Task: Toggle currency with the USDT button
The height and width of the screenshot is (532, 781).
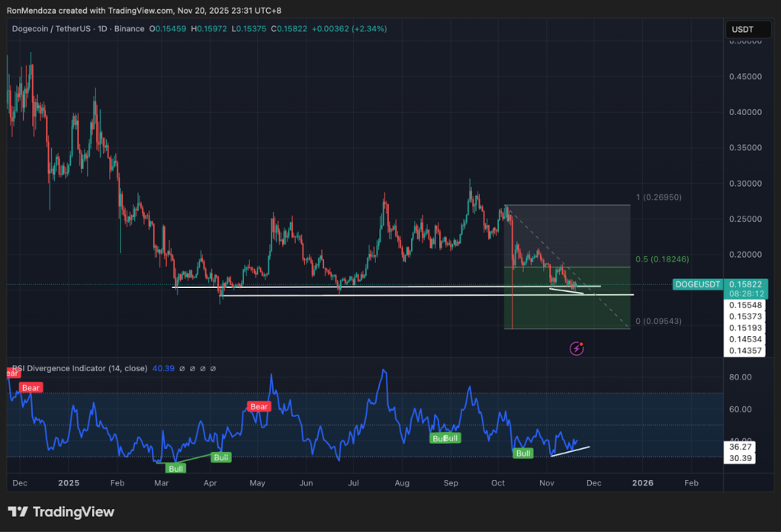Action: click(748, 29)
